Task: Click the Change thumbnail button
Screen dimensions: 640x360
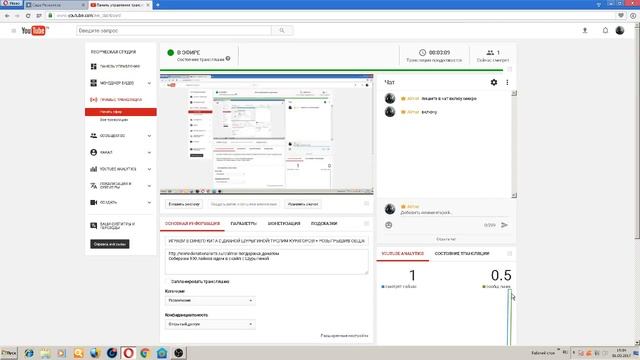Action: point(302,204)
